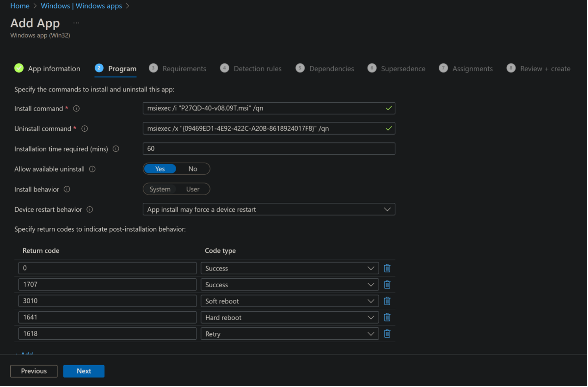The image size is (588, 387).
Task: Click the Next button
Action: pyautogui.click(x=84, y=371)
